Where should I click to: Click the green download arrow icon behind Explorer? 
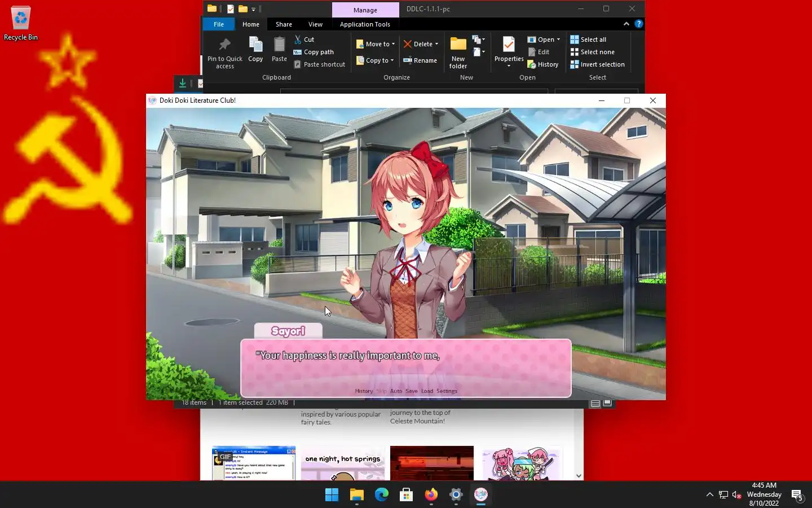click(x=183, y=83)
